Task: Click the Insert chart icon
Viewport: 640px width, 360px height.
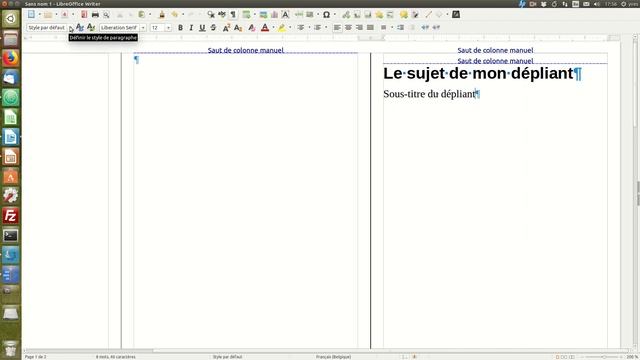Action: click(274, 15)
